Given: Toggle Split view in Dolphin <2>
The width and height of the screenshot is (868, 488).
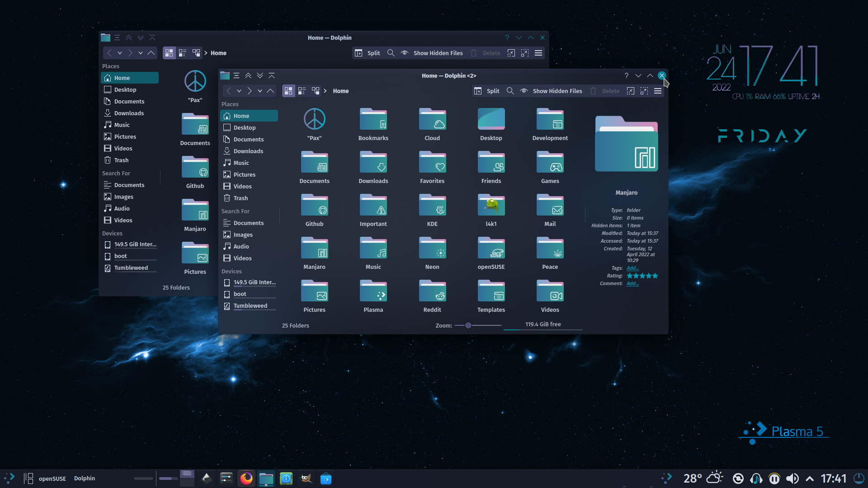Looking at the screenshot, I should point(487,91).
